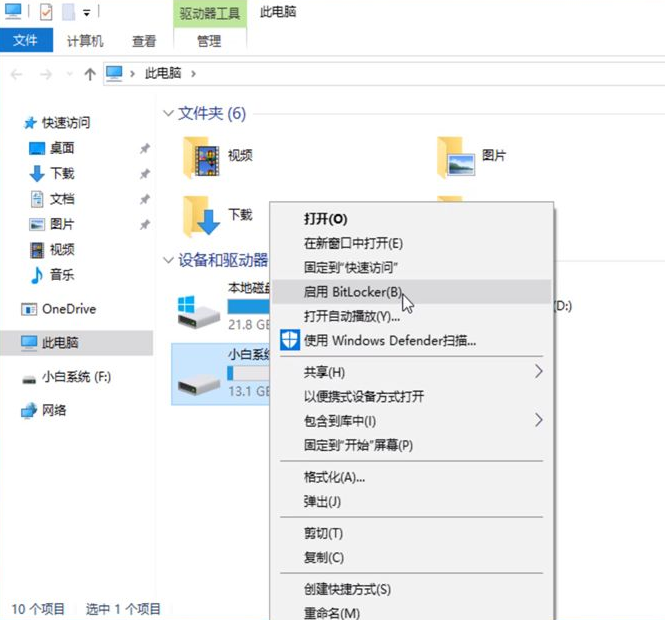This screenshot has height=620, width=665.
Task: Collapse the Folders (6) group
Action: coord(167,114)
